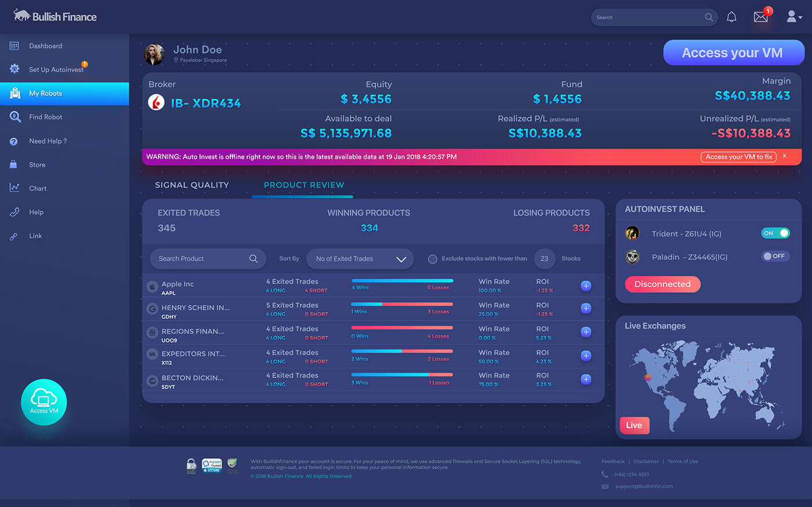Image resolution: width=812 pixels, height=507 pixels.
Task: Click the Store bag icon in sidebar
Action: coord(14,165)
